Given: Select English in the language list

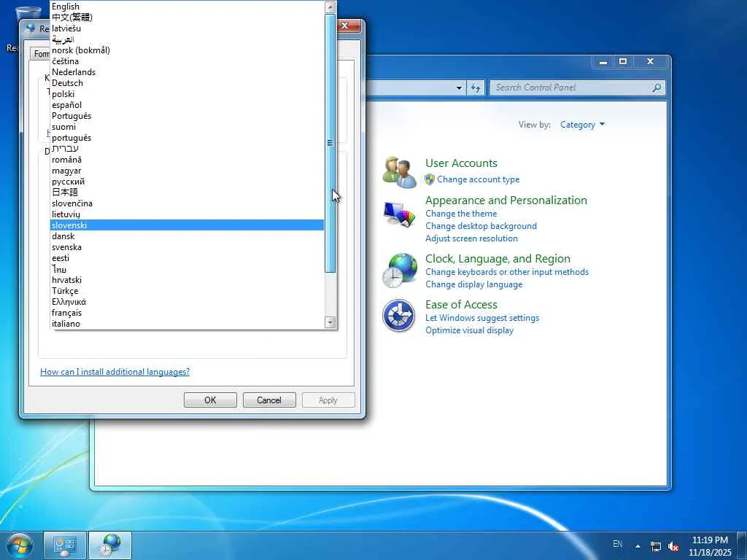Looking at the screenshot, I should point(187,6).
